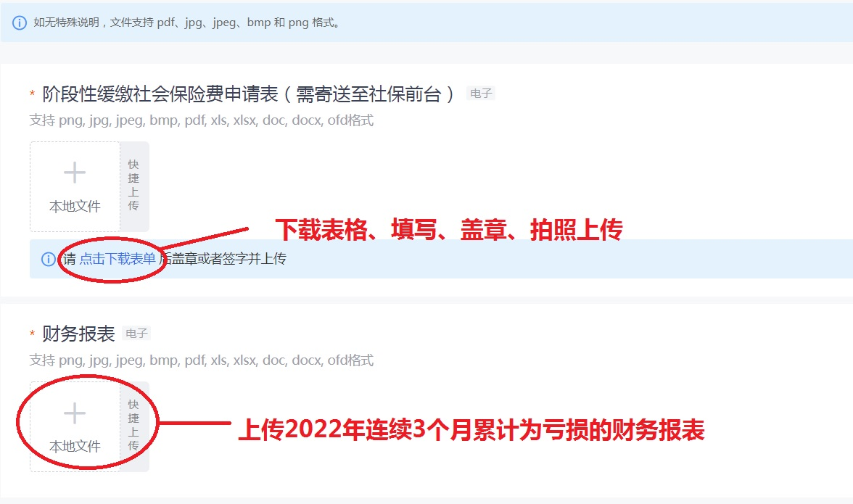This screenshot has height=504, width=853.
Task: Click the plus icon under 财务报表
Action: pyautogui.click(x=75, y=413)
